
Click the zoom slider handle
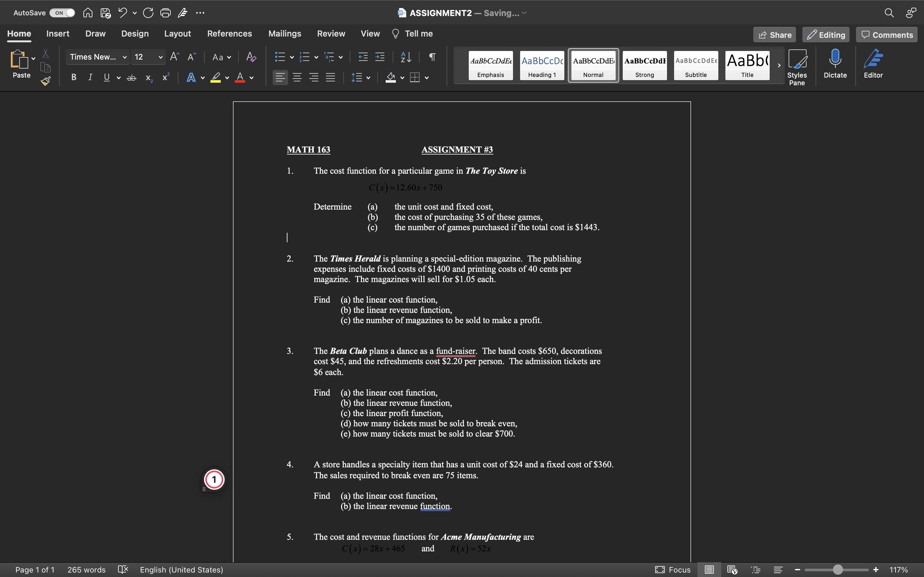coord(837,570)
